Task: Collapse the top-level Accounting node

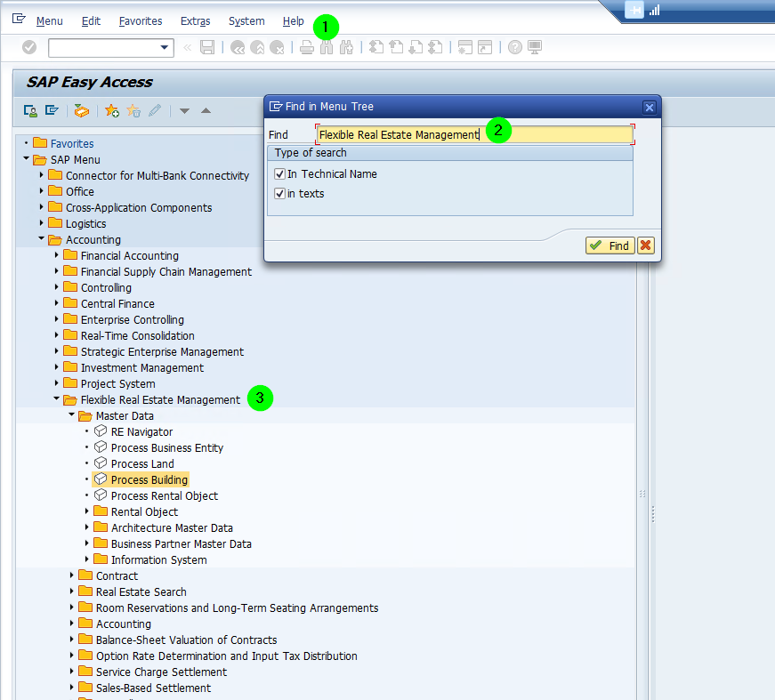Action: 42,238
